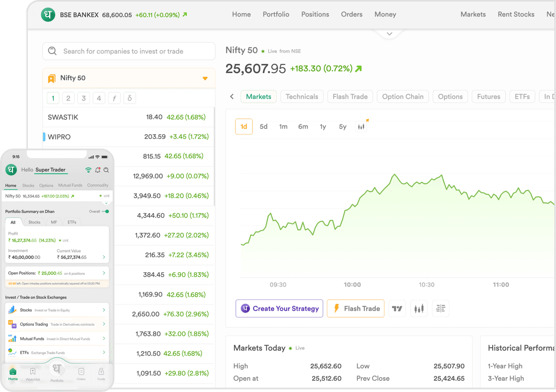The width and height of the screenshot is (556, 392).
Task: Open Markets link in top navigation
Action: click(473, 14)
